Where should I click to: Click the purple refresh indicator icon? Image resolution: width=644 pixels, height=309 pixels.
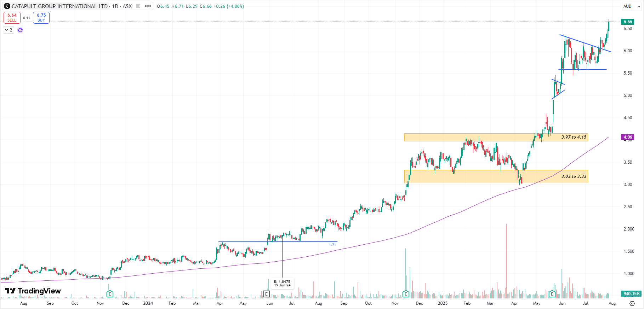(20, 30)
